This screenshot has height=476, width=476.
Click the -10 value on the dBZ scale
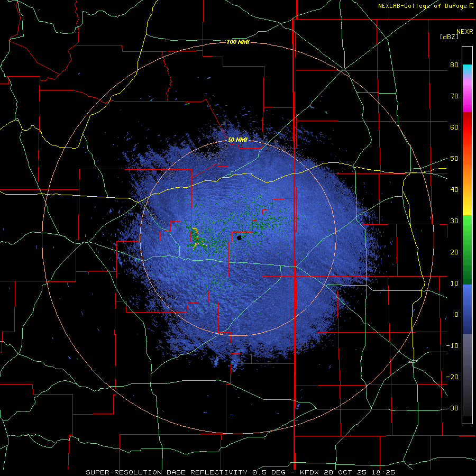[x=452, y=346]
